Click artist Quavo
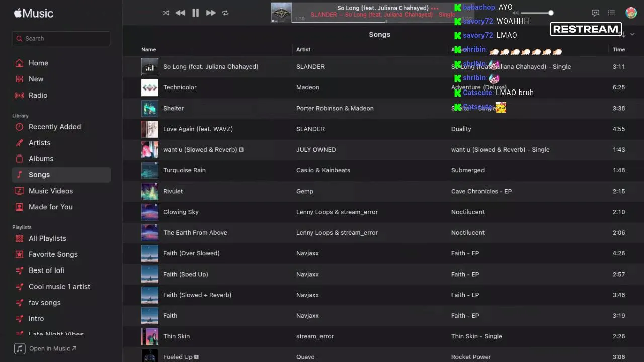This screenshot has height=362, width=644. (305, 357)
